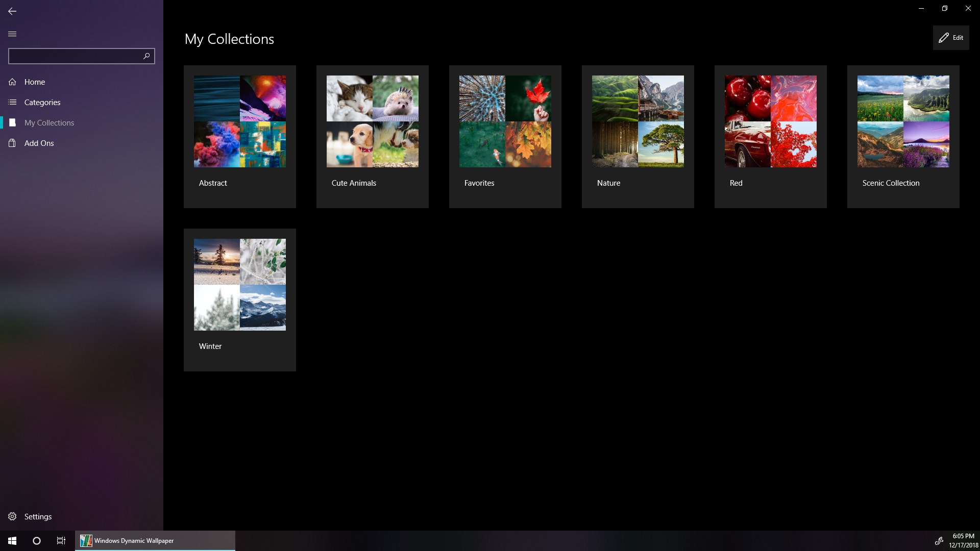Open the Scenic Collection tile
The height and width of the screenshot is (551, 980).
(903, 136)
